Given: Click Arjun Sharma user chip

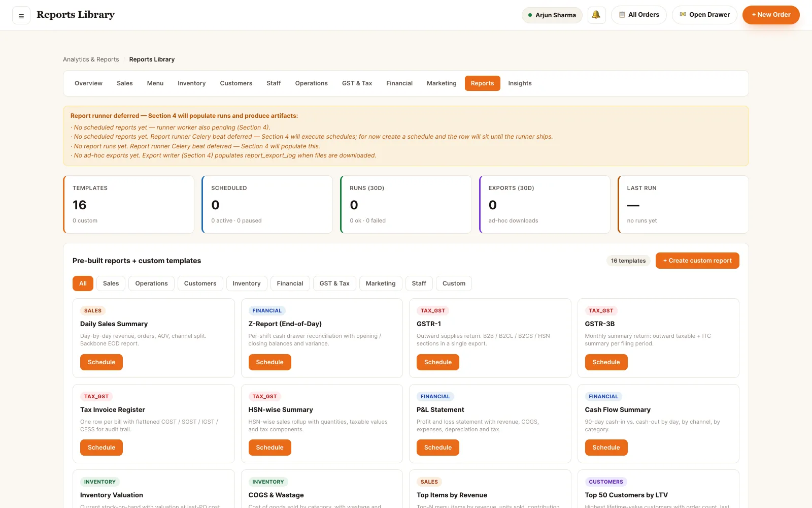Looking at the screenshot, I should pos(552,15).
